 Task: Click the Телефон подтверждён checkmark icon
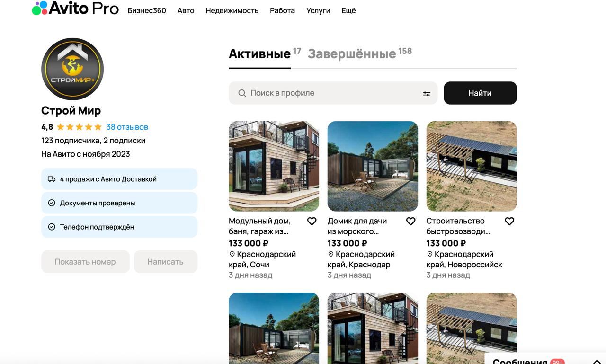[52, 227]
